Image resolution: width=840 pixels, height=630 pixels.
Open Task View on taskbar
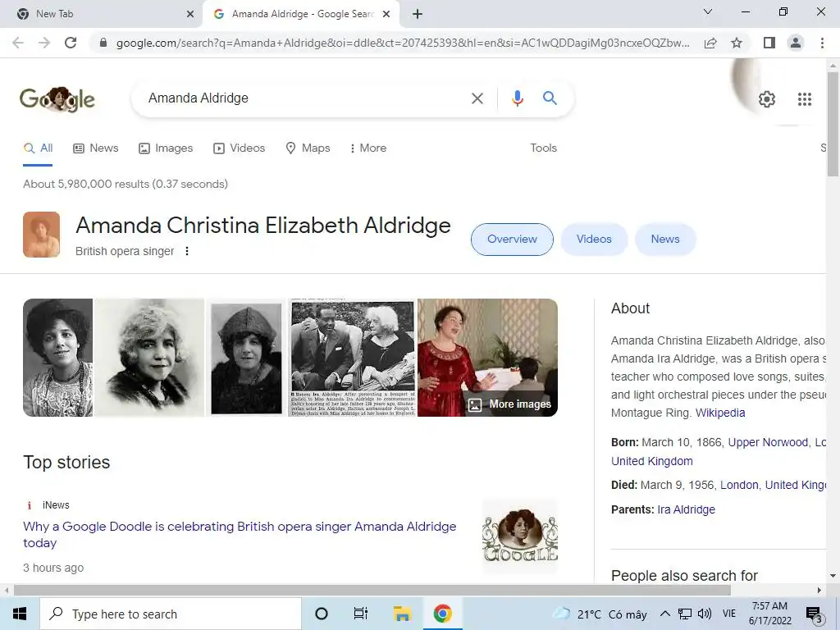[361, 614]
